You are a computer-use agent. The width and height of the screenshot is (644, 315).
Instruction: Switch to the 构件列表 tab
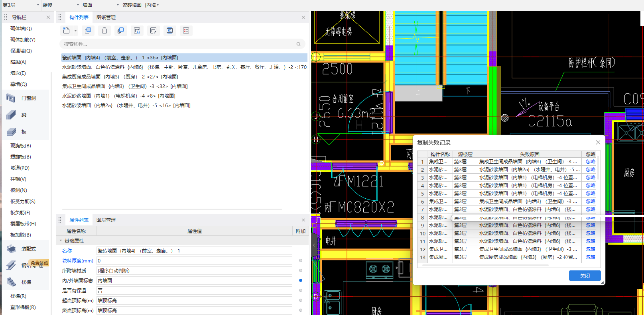[x=79, y=18]
